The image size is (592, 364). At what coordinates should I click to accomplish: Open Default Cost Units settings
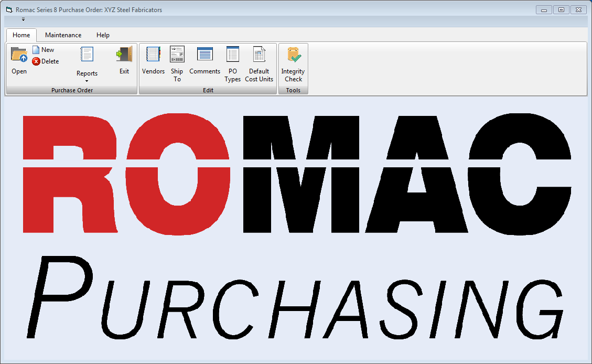point(259,55)
